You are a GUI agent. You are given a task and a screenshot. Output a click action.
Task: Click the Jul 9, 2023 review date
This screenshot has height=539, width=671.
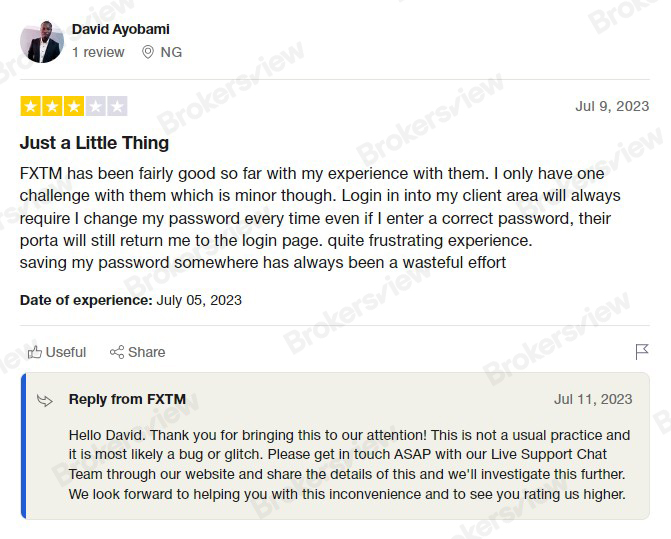click(612, 106)
